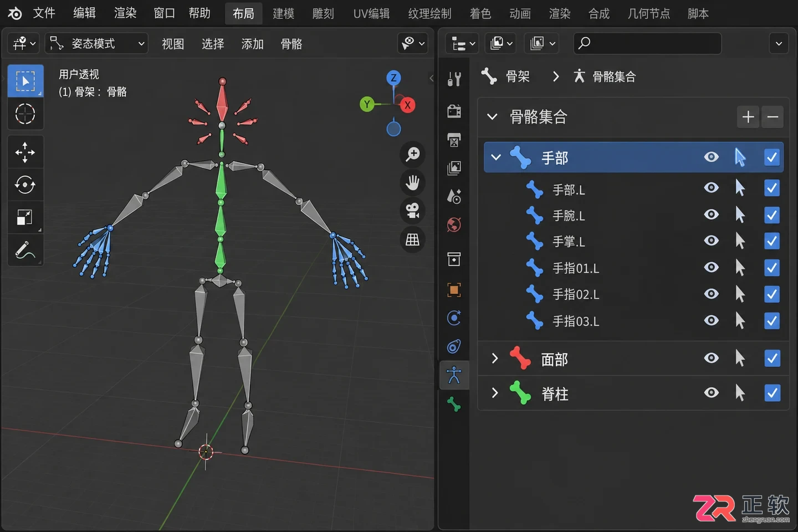
Task: Choose the Move tool in viewport toolbar
Action: click(x=25, y=152)
